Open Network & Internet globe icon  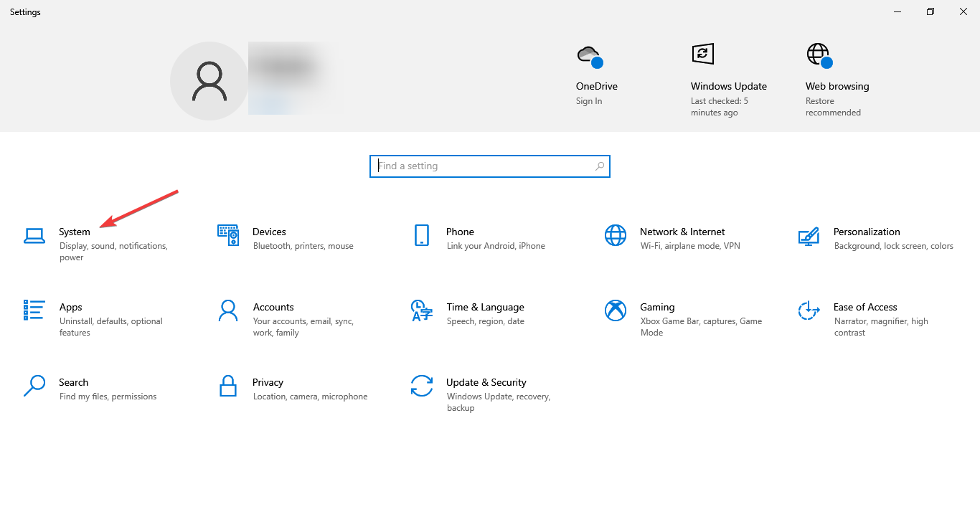(615, 235)
